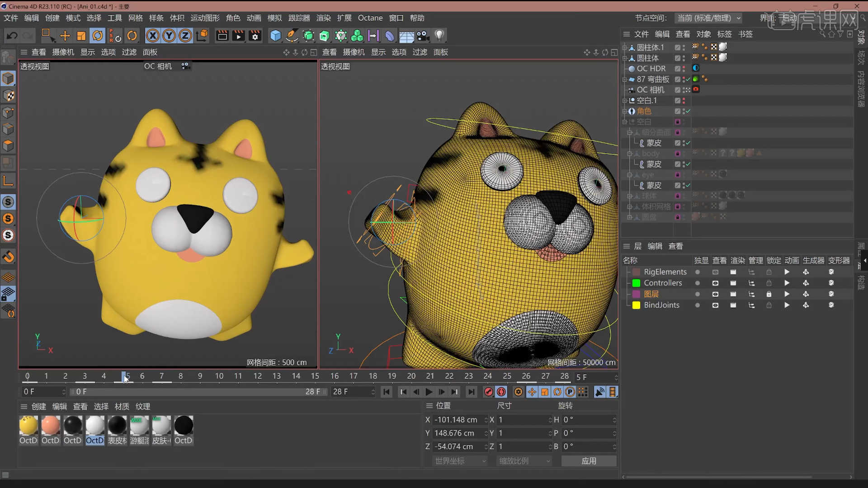Click the 应用 button in the coordinates panel

[589, 460]
